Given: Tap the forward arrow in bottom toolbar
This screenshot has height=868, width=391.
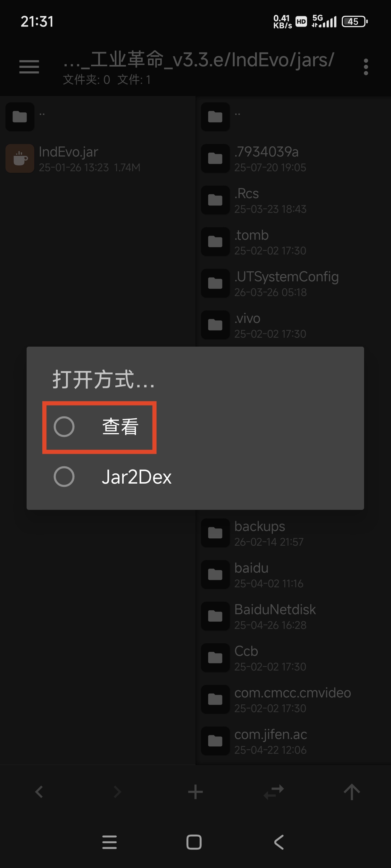Looking at the screenshot, I should 117,792.
